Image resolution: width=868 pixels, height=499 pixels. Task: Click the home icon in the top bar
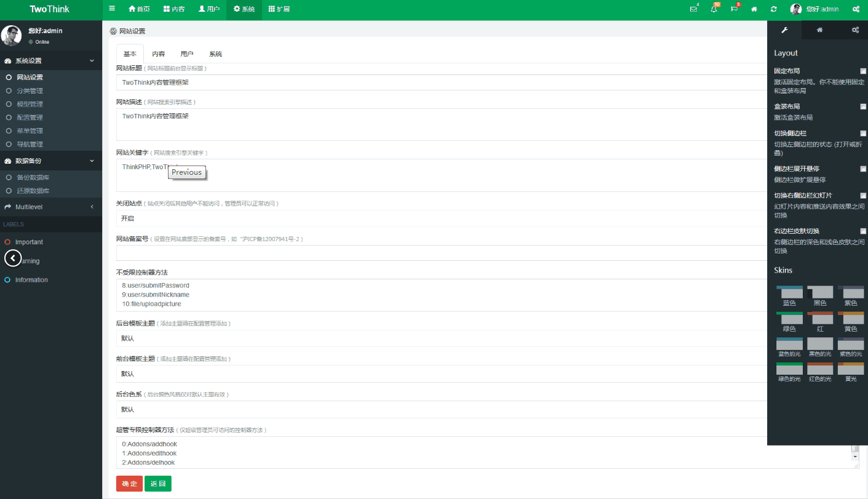(754, 9)
